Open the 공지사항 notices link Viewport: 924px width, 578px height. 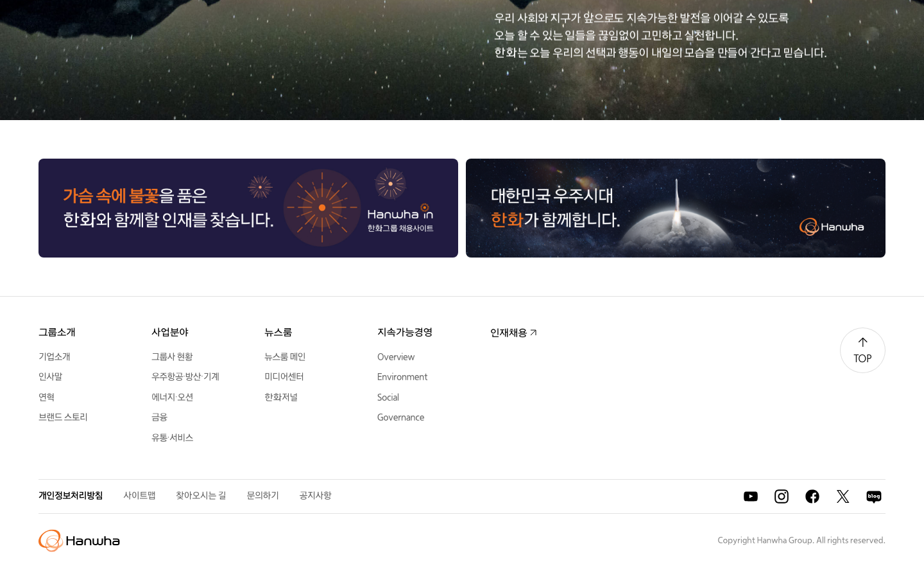[x=315, y=495]
